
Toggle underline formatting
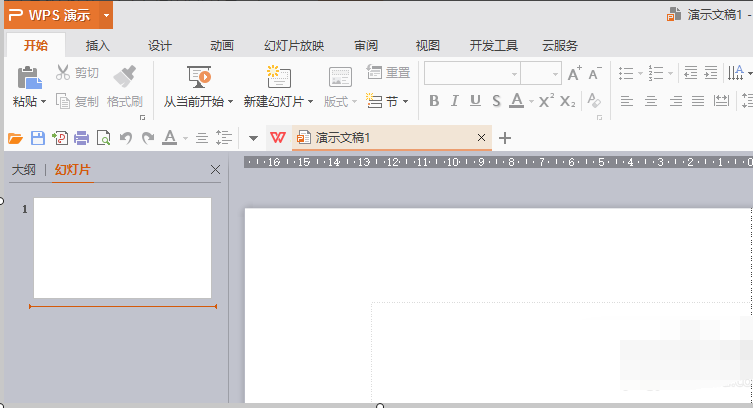click(x=475, y=101)
